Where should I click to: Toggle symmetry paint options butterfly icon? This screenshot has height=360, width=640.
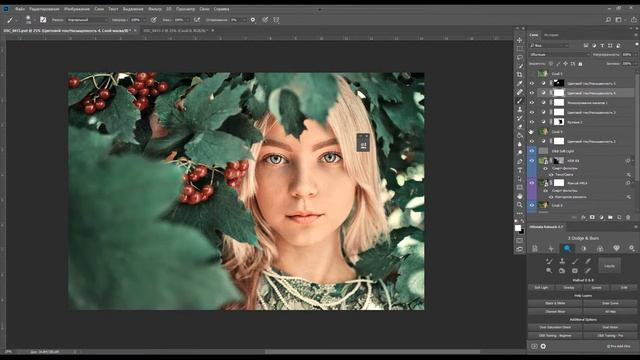point(276,20)
